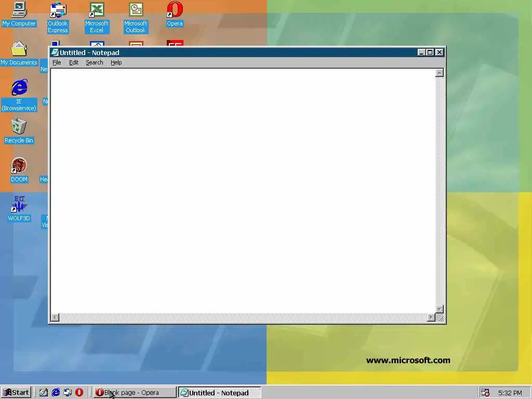Select the Opera desktop shortcut icon
The width and height of the screenshot is (532, 399).
point(175,14)
